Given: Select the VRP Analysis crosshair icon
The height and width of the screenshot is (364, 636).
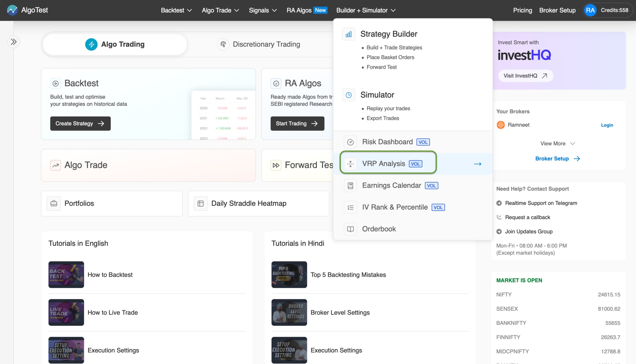Looking at the screenshot, I should pos(350,164).
